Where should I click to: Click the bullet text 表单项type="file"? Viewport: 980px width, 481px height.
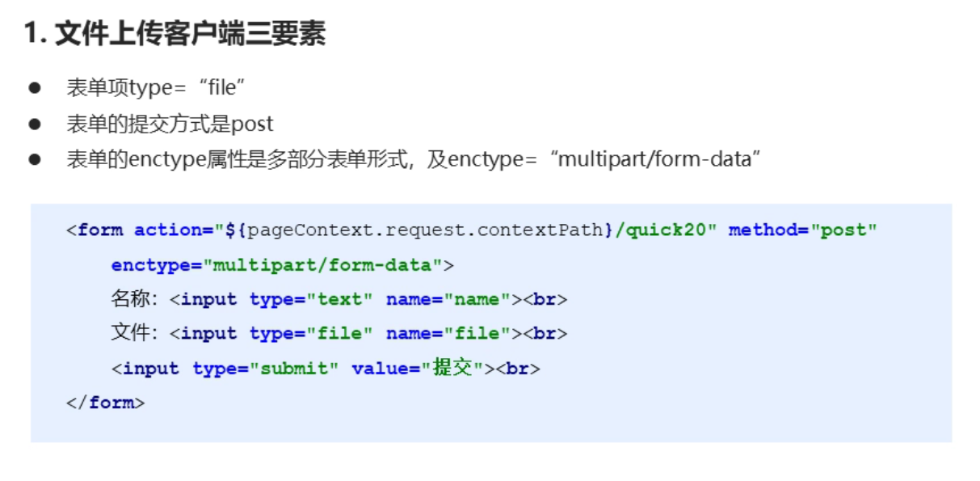(x=156, y=88)
